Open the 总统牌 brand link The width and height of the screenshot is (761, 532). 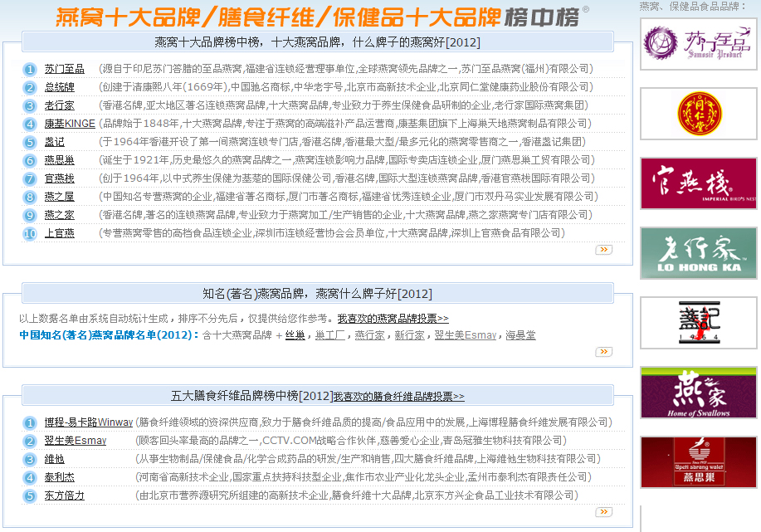pyautogui.click(x=59, y=87)
